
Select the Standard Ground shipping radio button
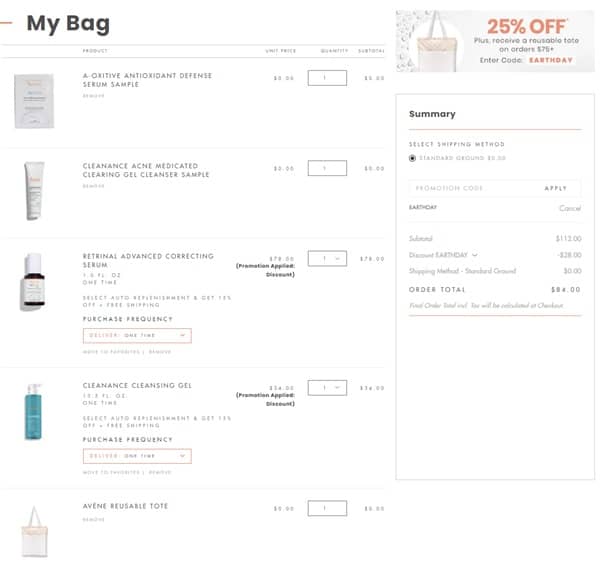coord(413,158)
